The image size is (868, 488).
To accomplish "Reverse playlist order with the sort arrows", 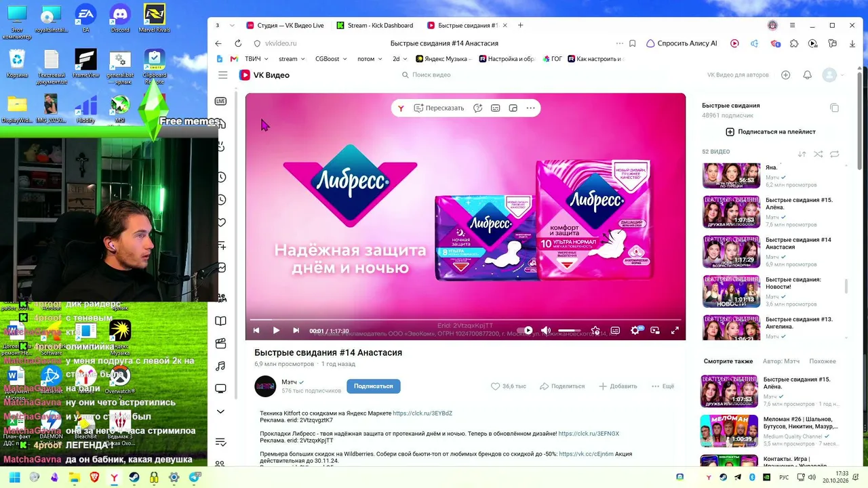I will tap(802, 154).
